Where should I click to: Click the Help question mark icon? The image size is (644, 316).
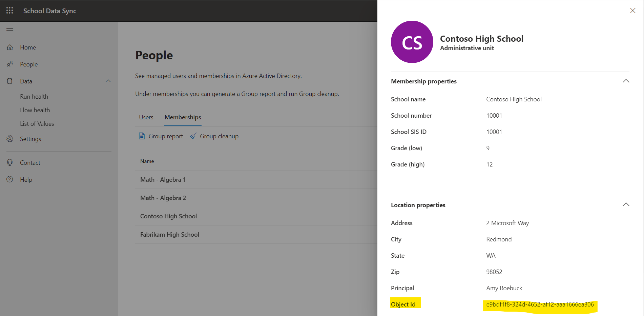tap(10, 179)
